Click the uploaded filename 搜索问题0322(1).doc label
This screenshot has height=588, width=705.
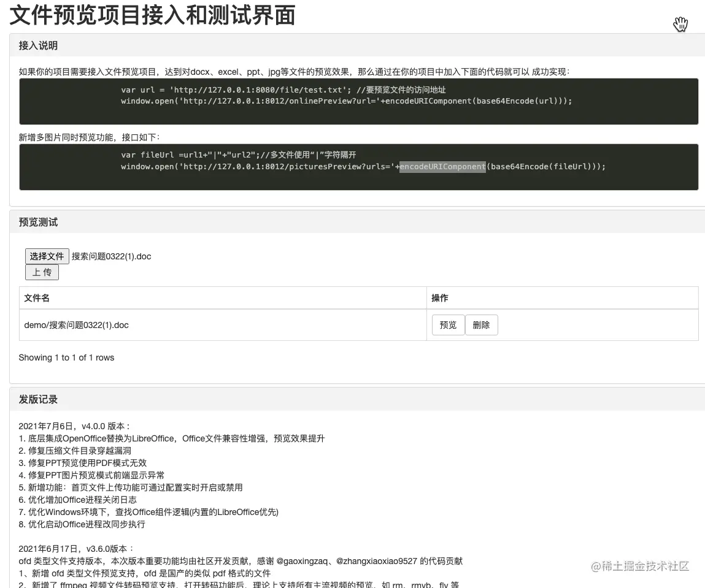click(111, 256)
